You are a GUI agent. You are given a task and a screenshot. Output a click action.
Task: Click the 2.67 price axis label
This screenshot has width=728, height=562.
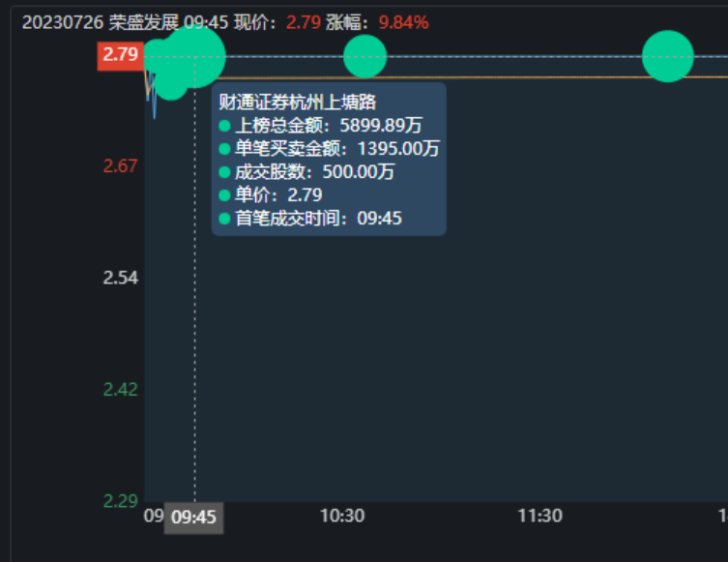(121, 166)
